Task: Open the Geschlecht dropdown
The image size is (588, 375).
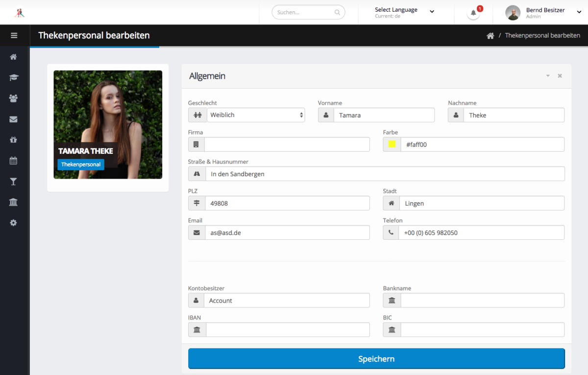Action: [255, 115]
